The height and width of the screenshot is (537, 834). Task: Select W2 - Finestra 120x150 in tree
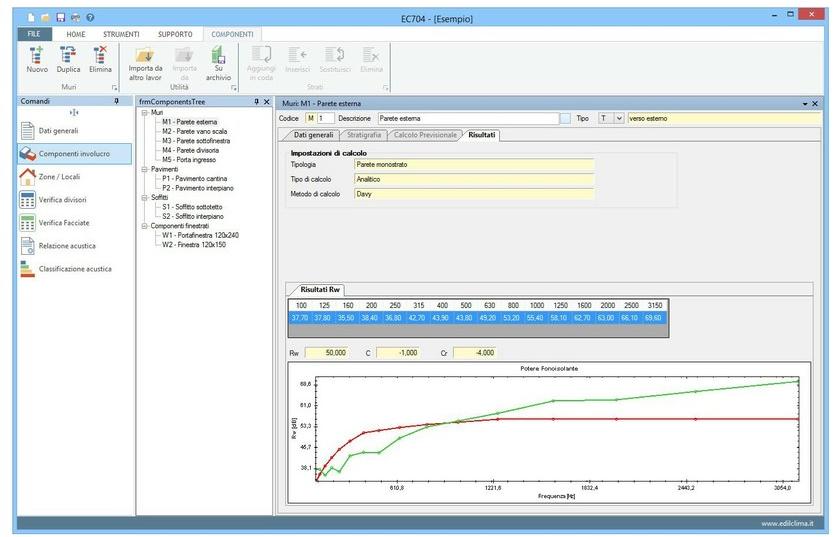tap(194, 243)
